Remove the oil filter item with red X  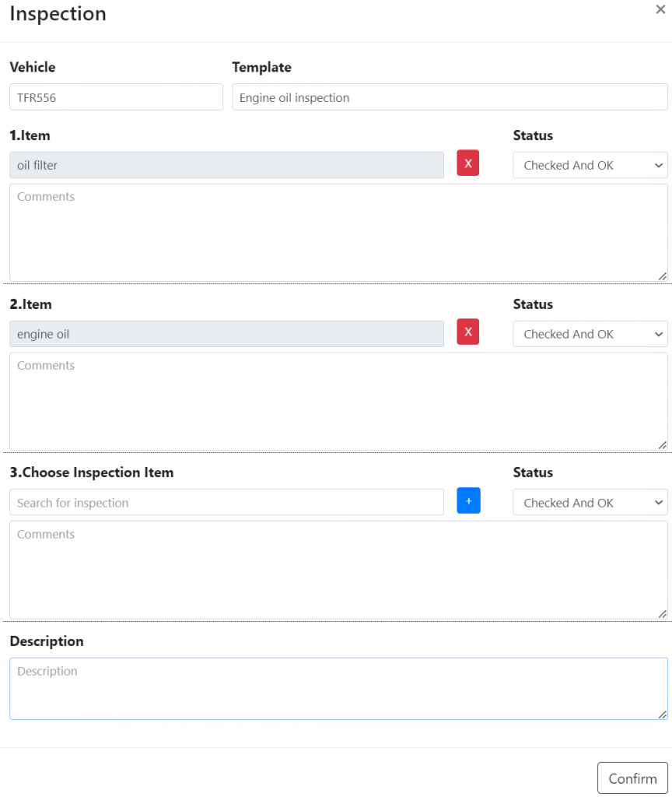tap(467, 163)
